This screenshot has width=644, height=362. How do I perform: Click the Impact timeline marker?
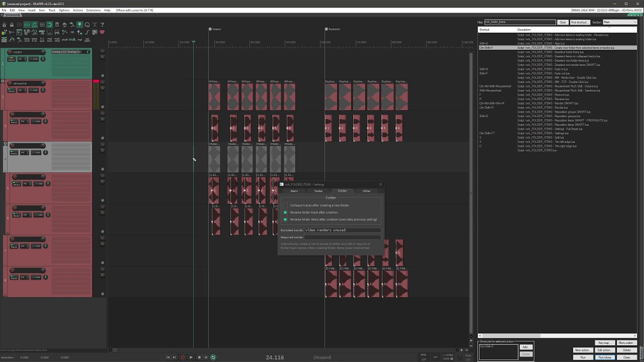[x=215, y=29]
